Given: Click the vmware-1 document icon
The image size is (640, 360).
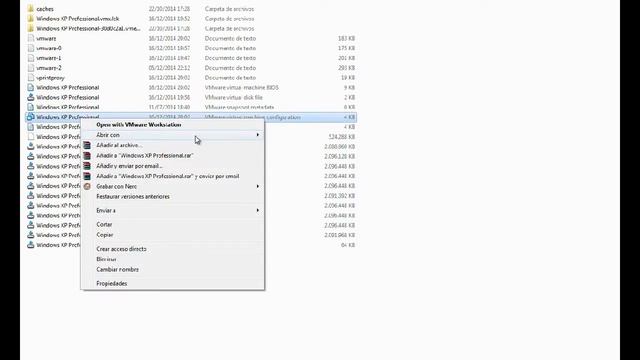Looking at the screenshot, I should [31, 58].
